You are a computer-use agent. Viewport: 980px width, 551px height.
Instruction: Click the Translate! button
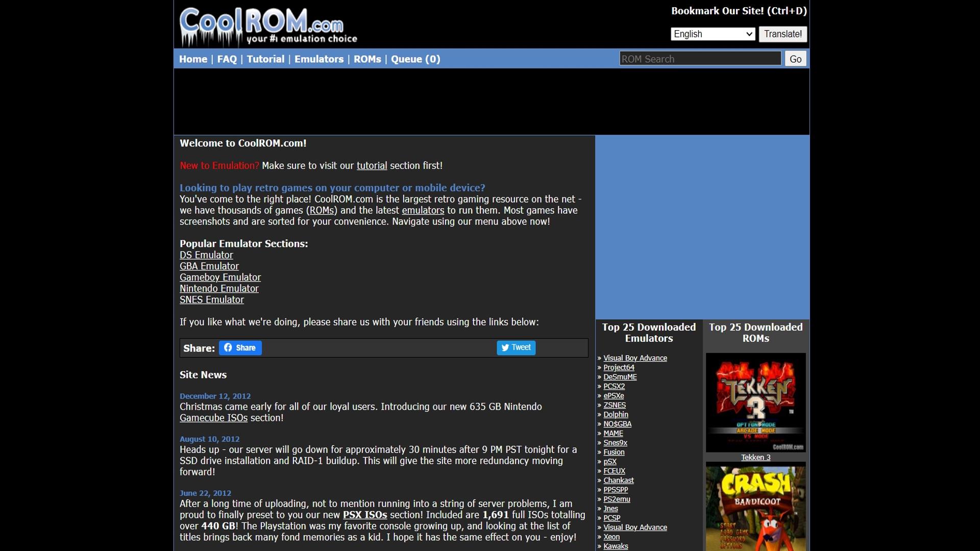point(782,34)
